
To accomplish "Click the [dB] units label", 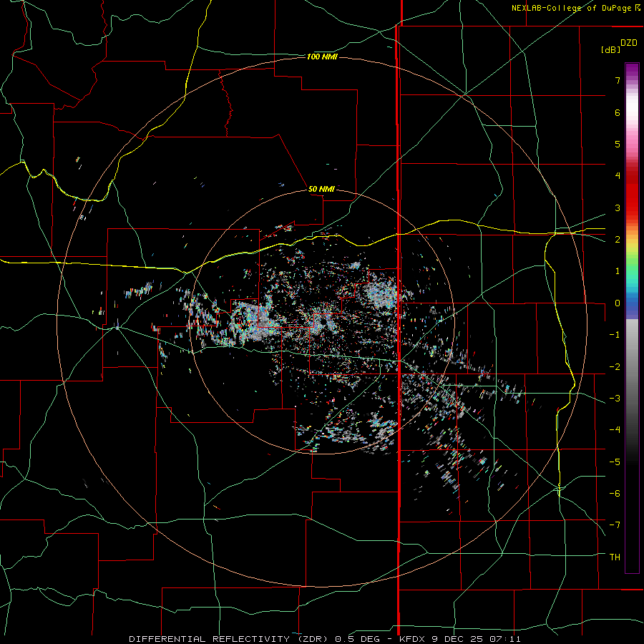I will (611, 49).
